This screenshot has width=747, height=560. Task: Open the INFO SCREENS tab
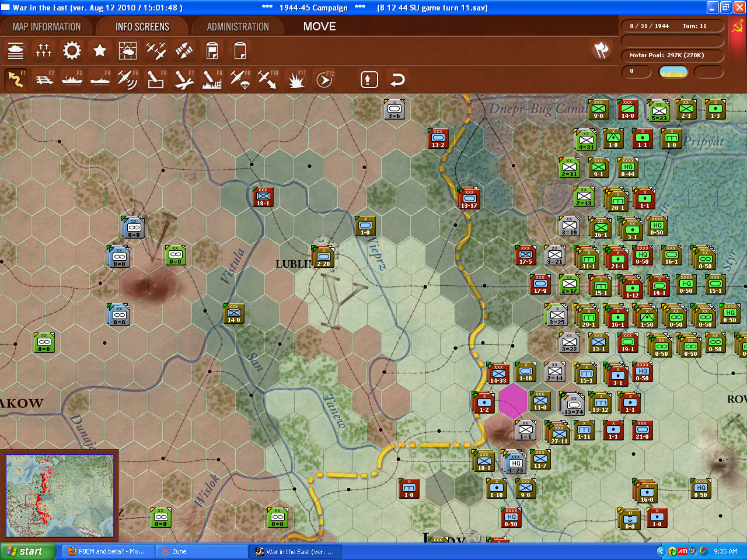point(142,27)
